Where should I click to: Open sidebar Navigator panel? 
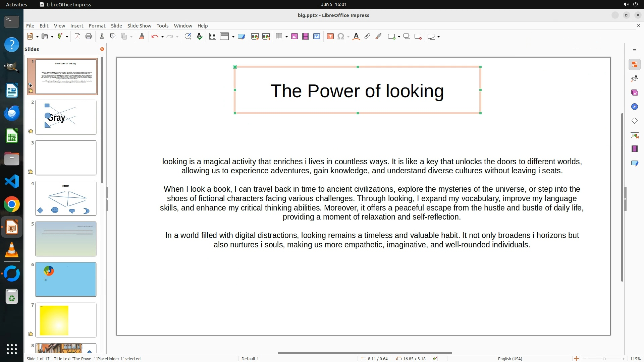point(634,107)
